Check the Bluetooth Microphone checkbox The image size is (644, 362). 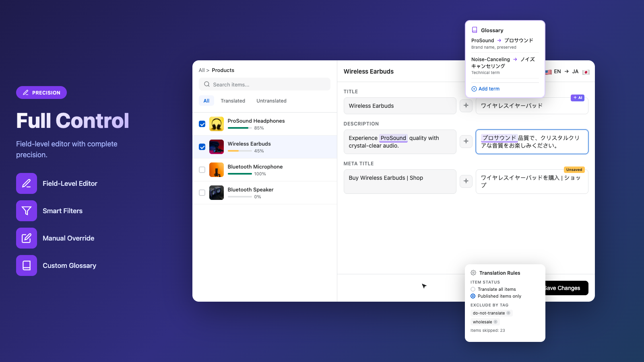click(x=202, y=170)
